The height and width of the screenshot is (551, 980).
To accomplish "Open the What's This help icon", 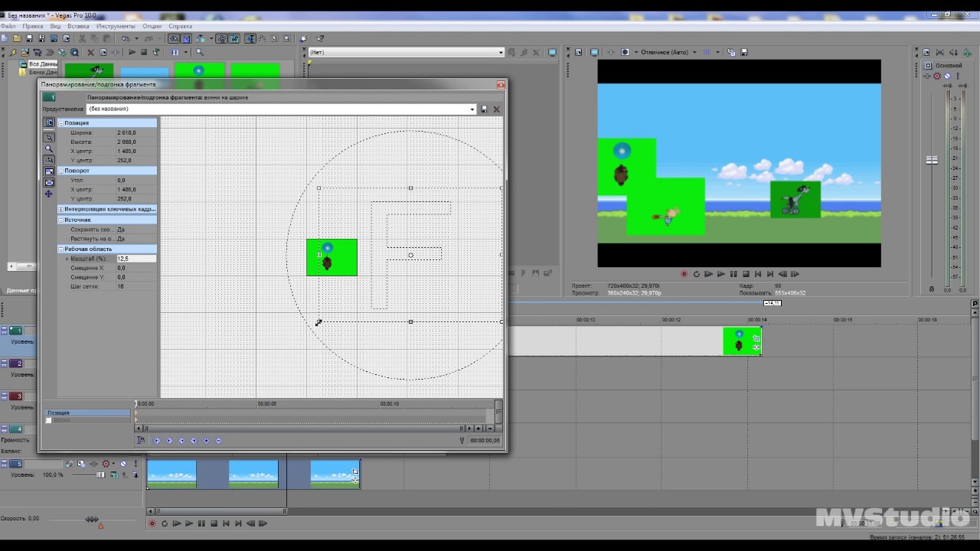I will (x=320, y=38).
